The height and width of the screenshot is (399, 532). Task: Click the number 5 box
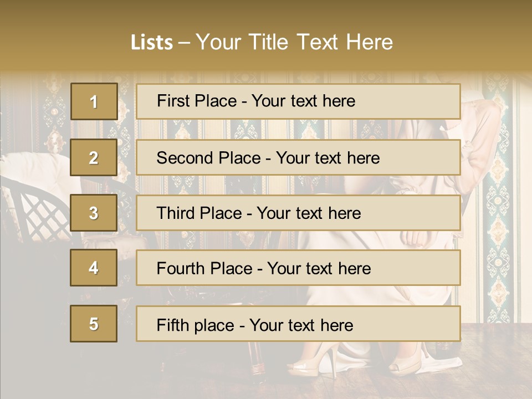(94, 324)
